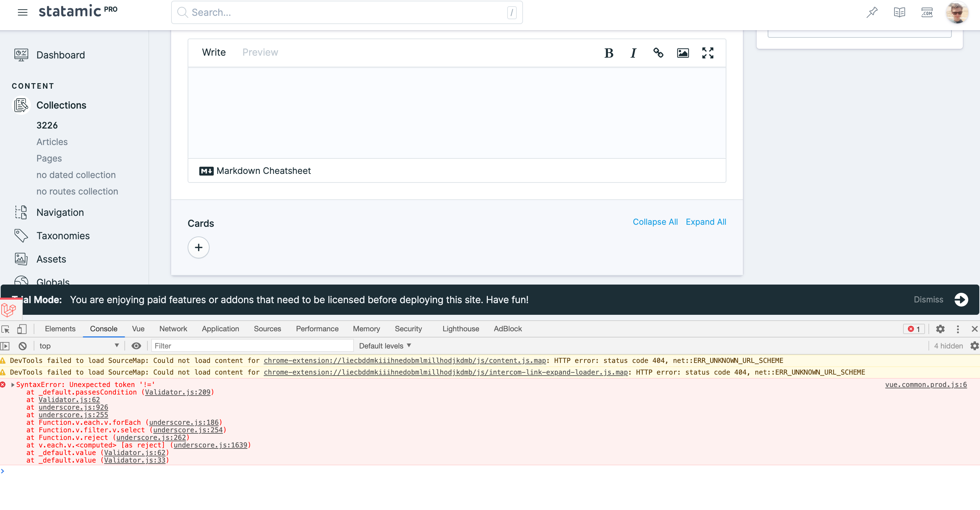Screen dimensions: 980x510
Task: Open the Lighthouse DevTools tab
Action: [x=461, y=329]
